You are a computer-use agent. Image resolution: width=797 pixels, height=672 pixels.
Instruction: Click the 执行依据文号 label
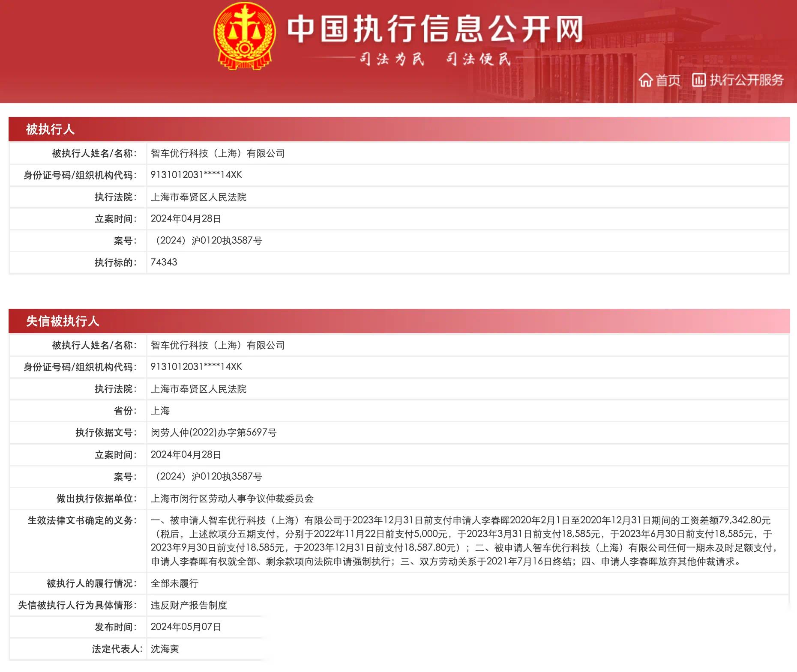click(106, 433)
